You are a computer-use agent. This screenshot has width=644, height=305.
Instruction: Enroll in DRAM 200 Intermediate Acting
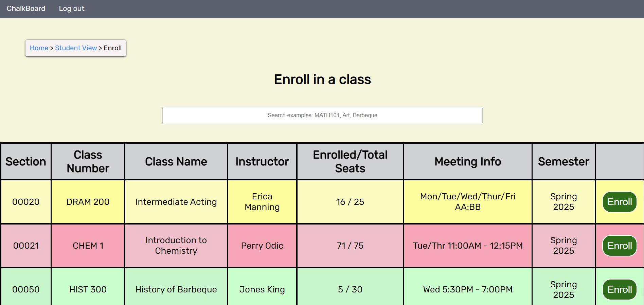[619, 202]
